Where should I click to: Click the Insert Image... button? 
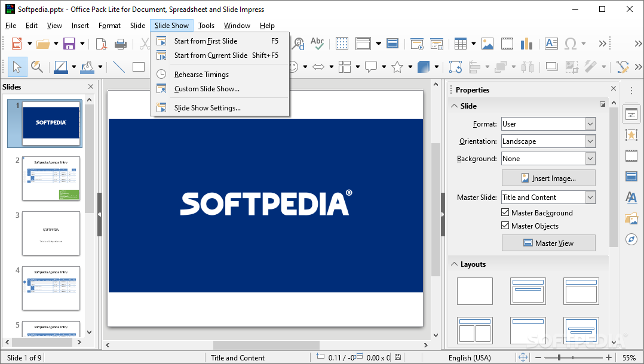click(548, 178)
